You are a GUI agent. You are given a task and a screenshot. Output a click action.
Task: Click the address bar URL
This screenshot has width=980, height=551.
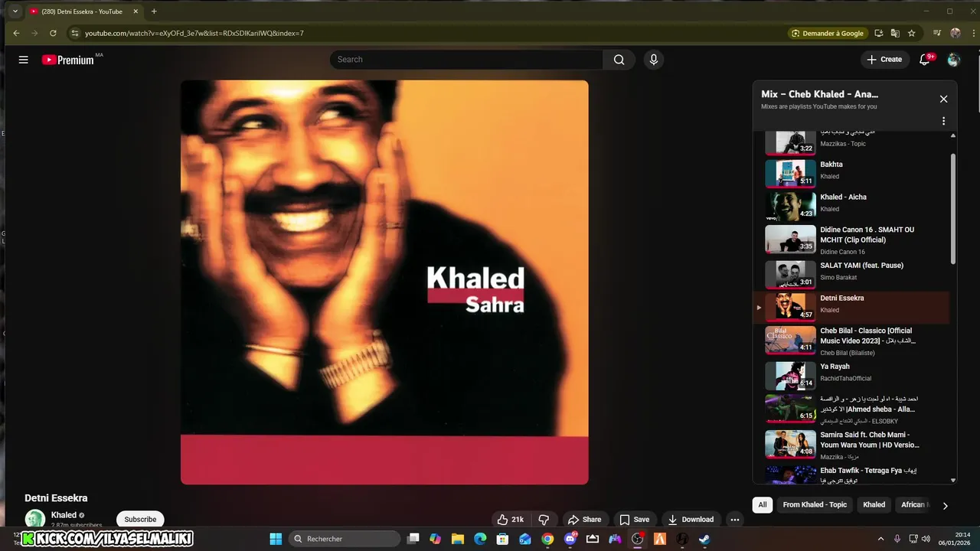pos(194,33)
